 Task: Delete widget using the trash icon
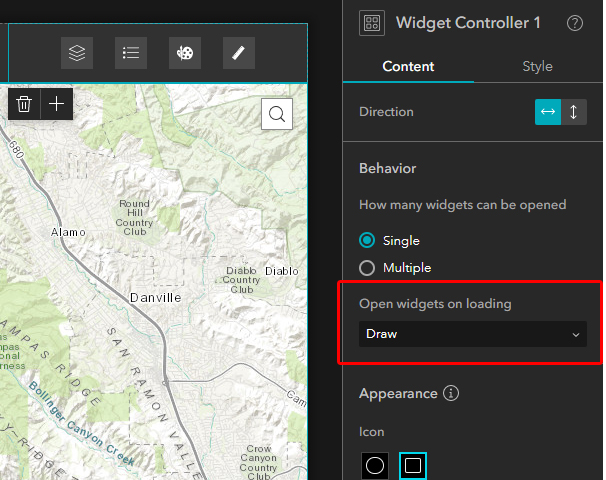coord(24,104)
